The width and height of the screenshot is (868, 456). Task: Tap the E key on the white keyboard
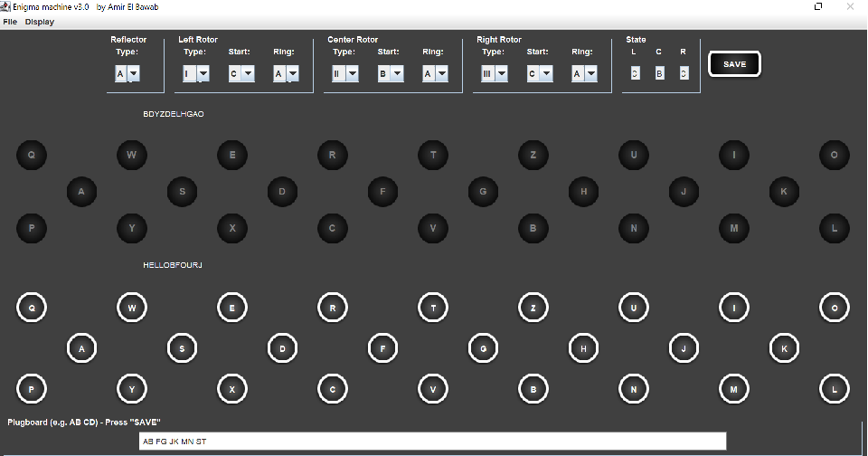point(232,308)
